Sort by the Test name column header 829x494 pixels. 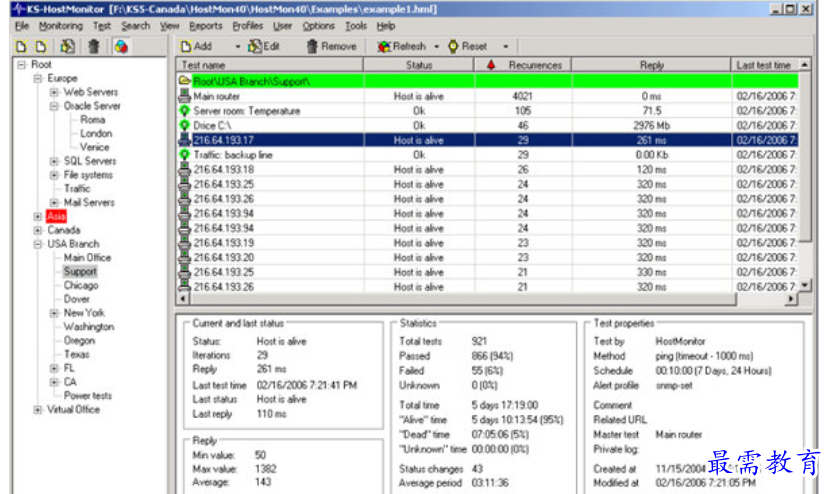pos(270,65)
